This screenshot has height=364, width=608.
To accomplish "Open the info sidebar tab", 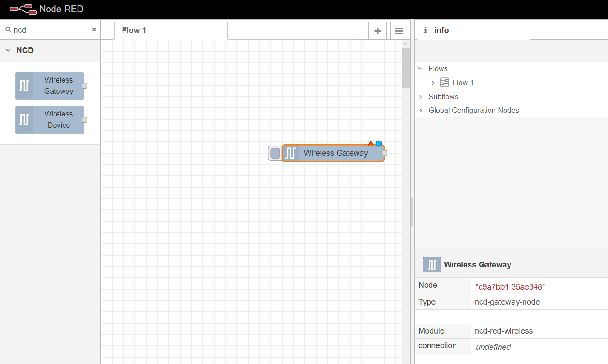I will point(473,30).
